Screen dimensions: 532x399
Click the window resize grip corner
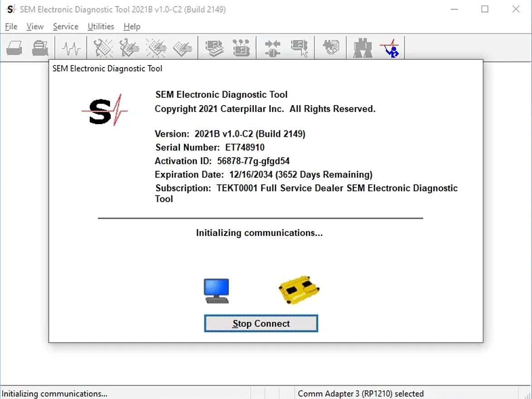click(x=527, y=395)
